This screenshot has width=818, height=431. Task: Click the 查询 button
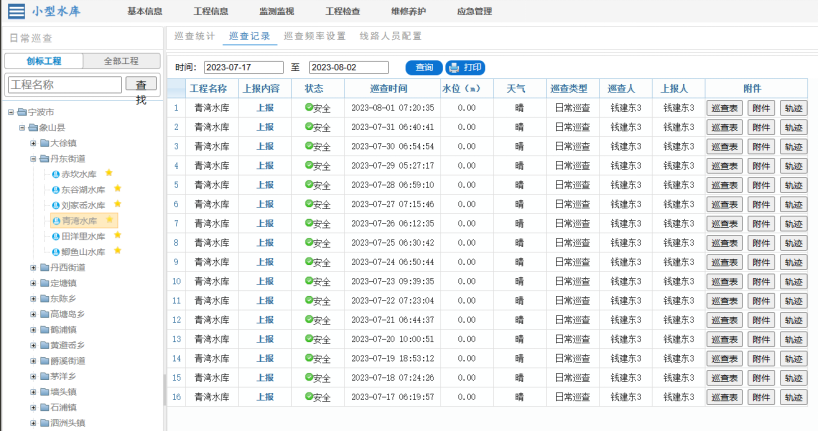point(424,67)
